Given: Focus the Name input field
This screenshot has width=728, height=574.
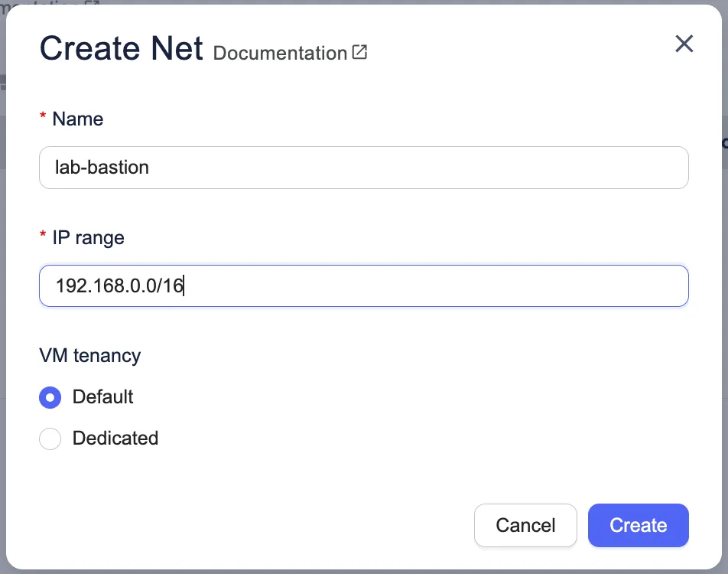Looking at the screenshot, I should [x=363, y=168].
